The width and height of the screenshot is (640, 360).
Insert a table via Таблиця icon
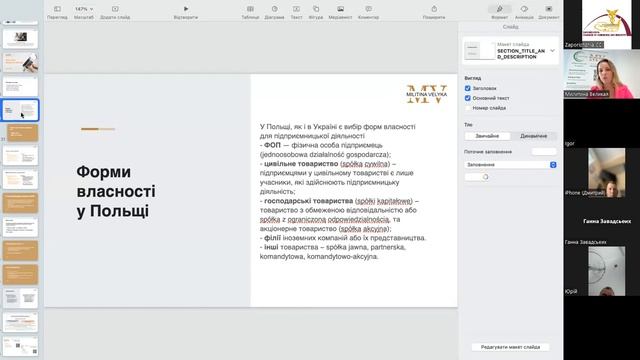click(250, 9)
